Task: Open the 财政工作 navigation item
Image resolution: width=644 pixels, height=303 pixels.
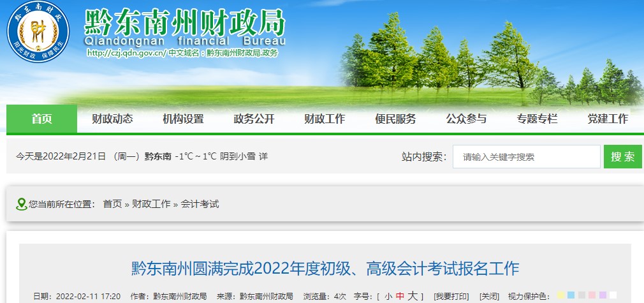Action: point(325,119)
